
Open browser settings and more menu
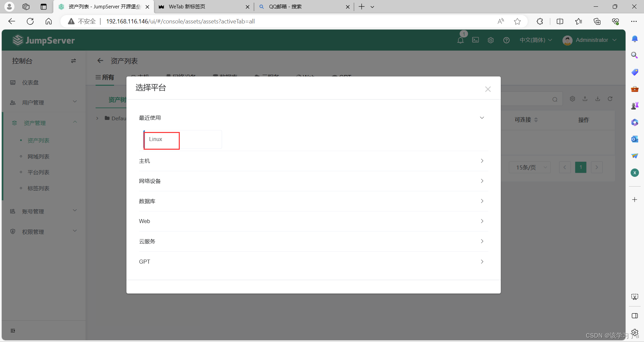coord(634,21)
